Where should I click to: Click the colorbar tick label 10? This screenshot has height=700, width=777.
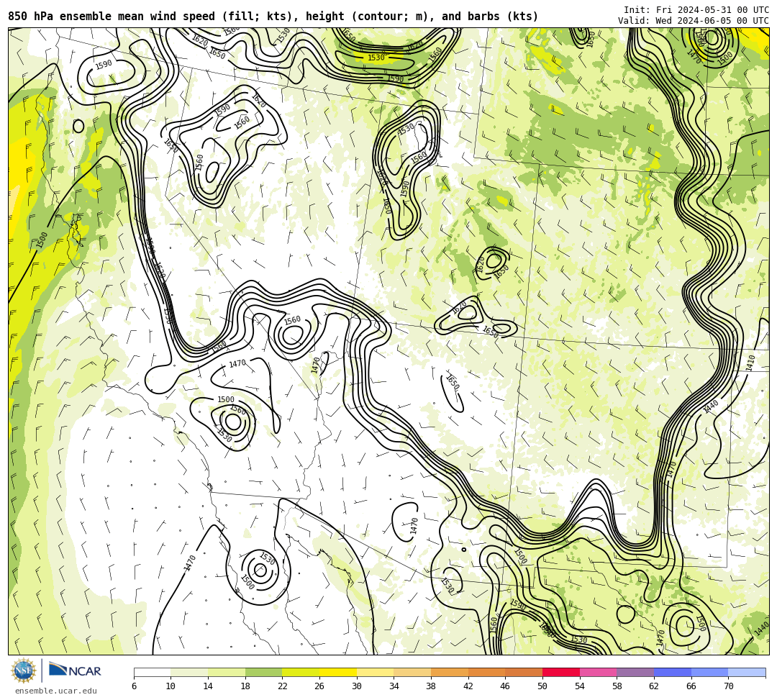171,686
